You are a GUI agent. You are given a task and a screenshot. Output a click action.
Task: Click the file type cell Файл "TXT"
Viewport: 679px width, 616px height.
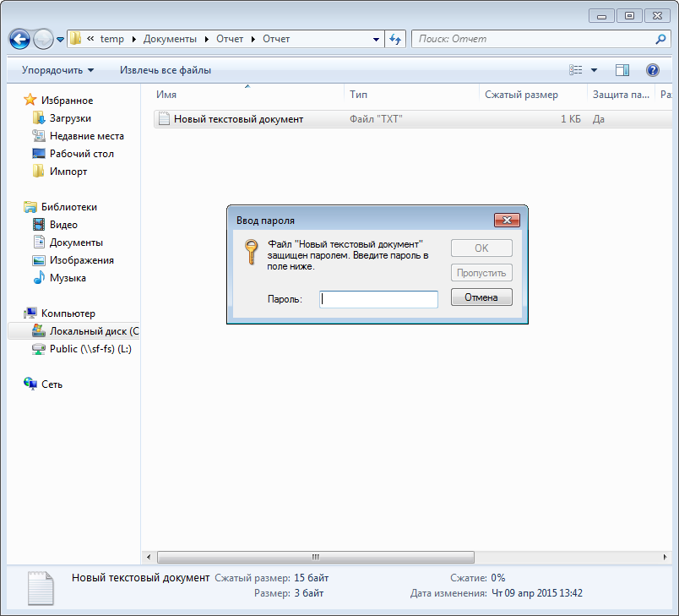376,119
